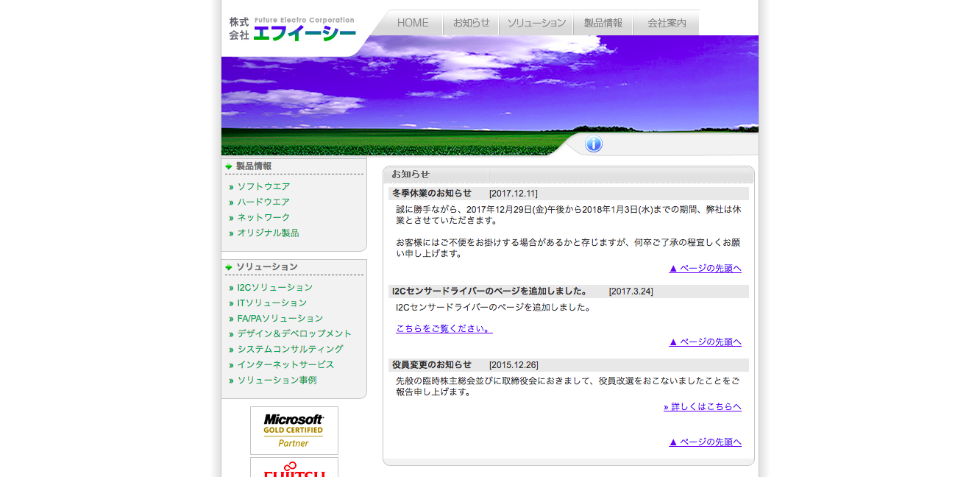Click the blue info icon on banner
980x477 pixels.
click(593, 144)
